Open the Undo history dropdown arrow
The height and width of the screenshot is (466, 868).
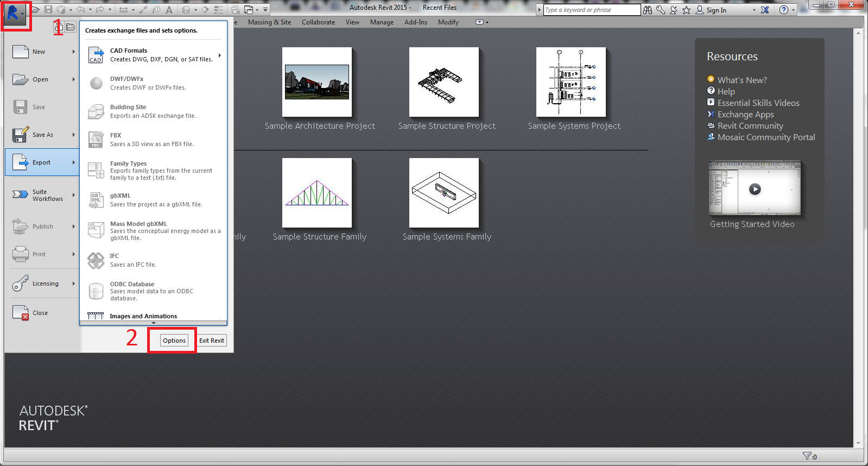90,10
